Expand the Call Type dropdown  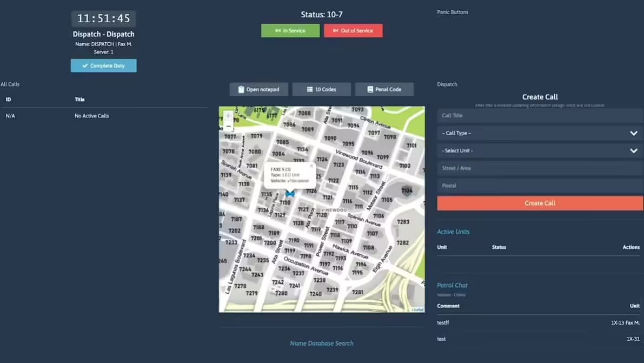(x=540, y=133)
